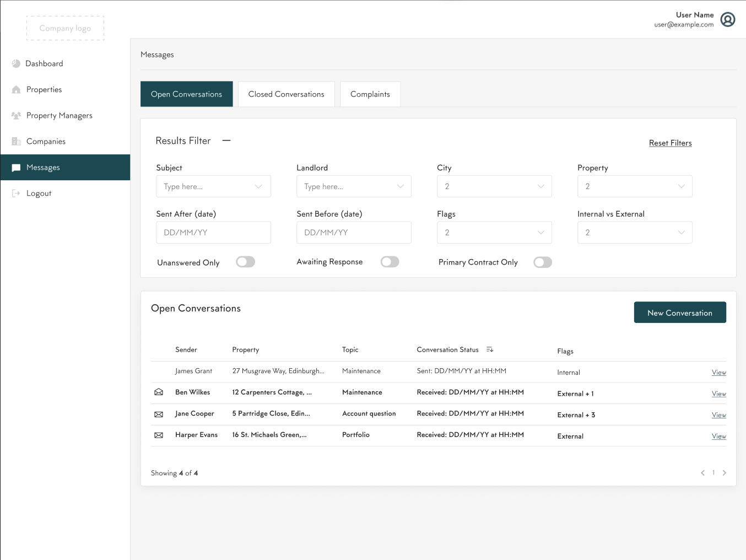Select Messages in the sidebar

pyautogui.click(x=65, y=168)
